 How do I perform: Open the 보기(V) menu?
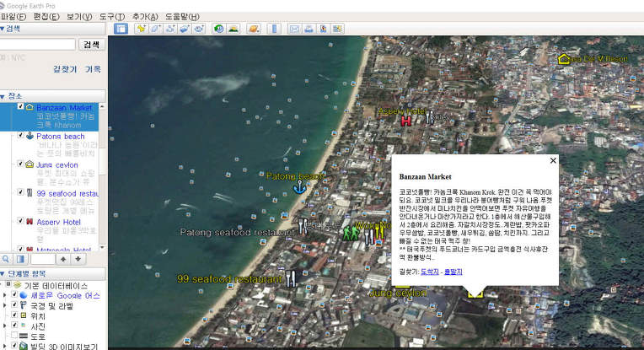79,17
